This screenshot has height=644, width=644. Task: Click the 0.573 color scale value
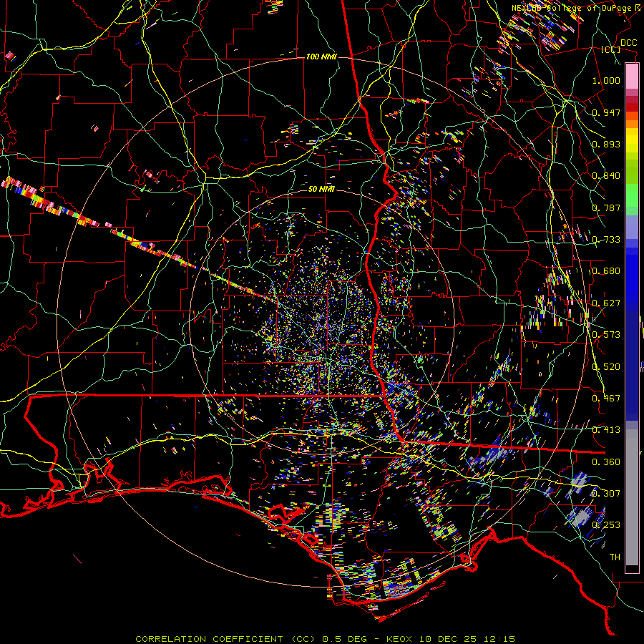point(606,335)
